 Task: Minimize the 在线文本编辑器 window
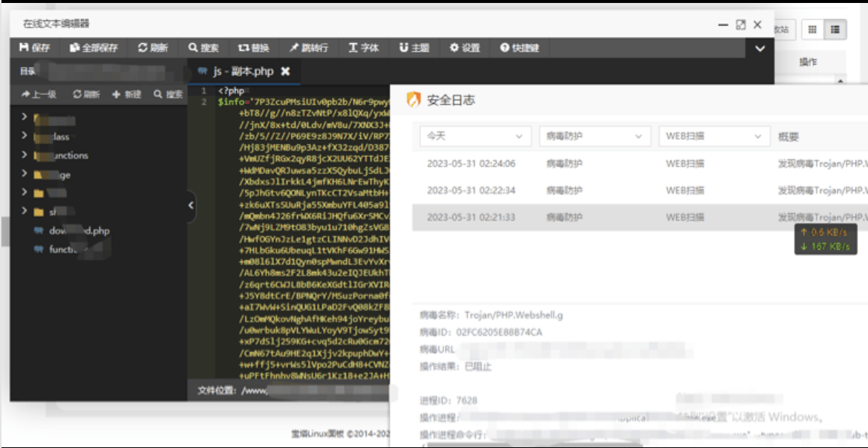(723, 25)
